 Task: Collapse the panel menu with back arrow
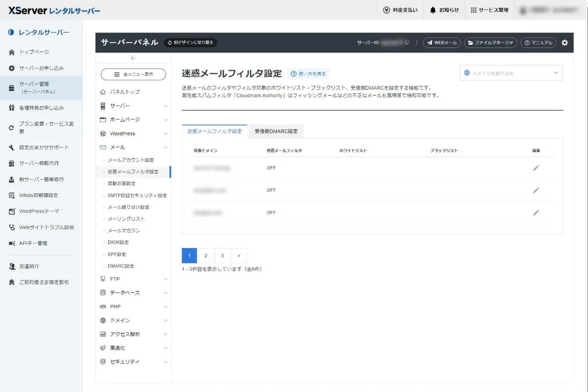click(133, 58)
